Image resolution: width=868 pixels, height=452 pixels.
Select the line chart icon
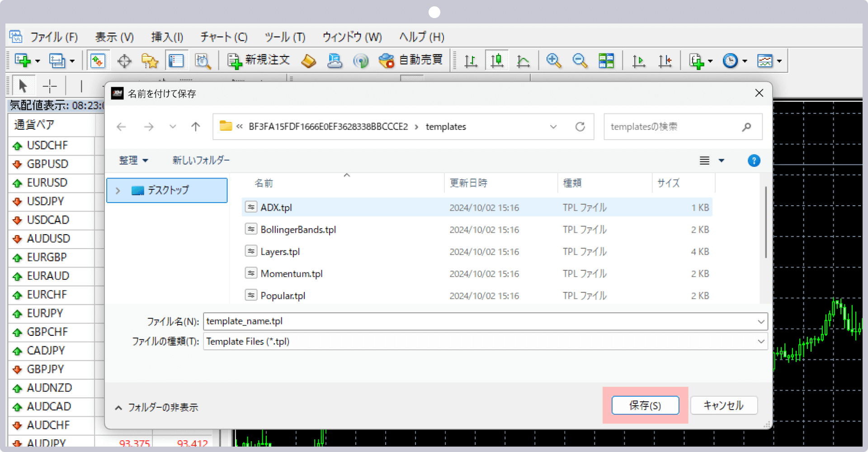(523, 61)
